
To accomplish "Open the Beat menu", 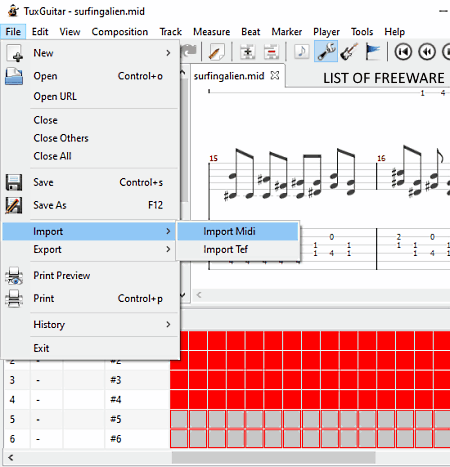I will [x=251, y=32].
